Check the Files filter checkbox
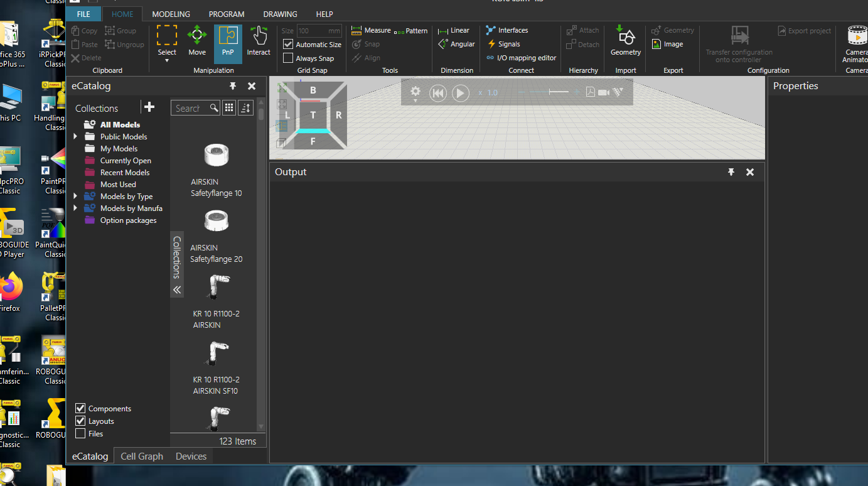This screenshot has width=868, height=486. pyautogui.click(x=80, y=433)
